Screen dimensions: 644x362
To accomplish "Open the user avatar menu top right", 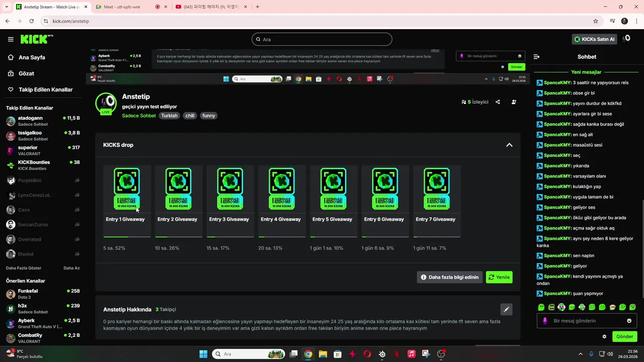I will (x=626, y=39).
